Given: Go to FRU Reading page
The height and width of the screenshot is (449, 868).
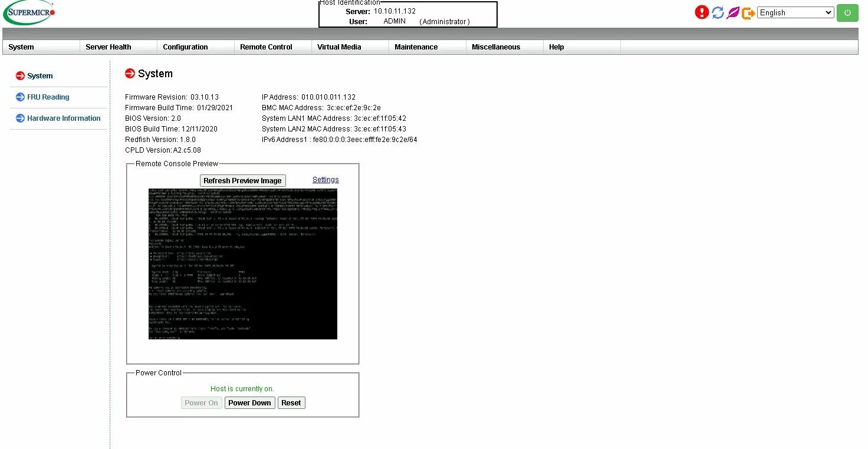Looking at the screenshot, I should pyautogui.click(x=48, y=97).
